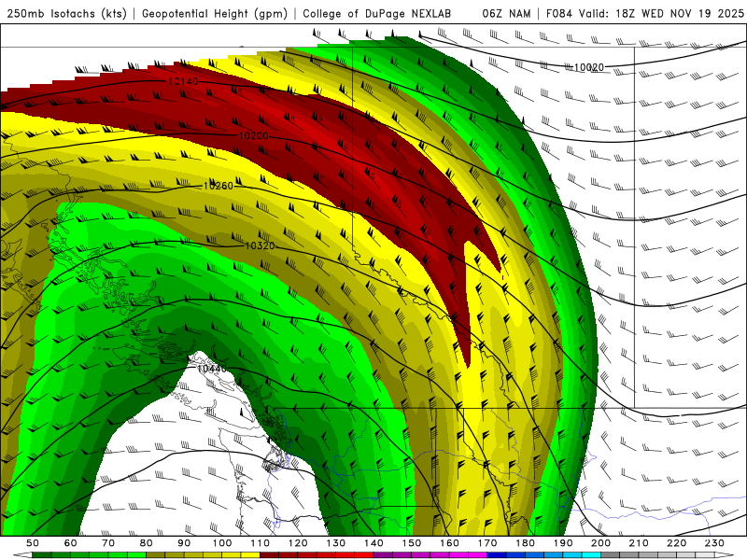Click the 220 knots color bar label
The width and height of the screenshot is (747, 560).
click(676, 543)
